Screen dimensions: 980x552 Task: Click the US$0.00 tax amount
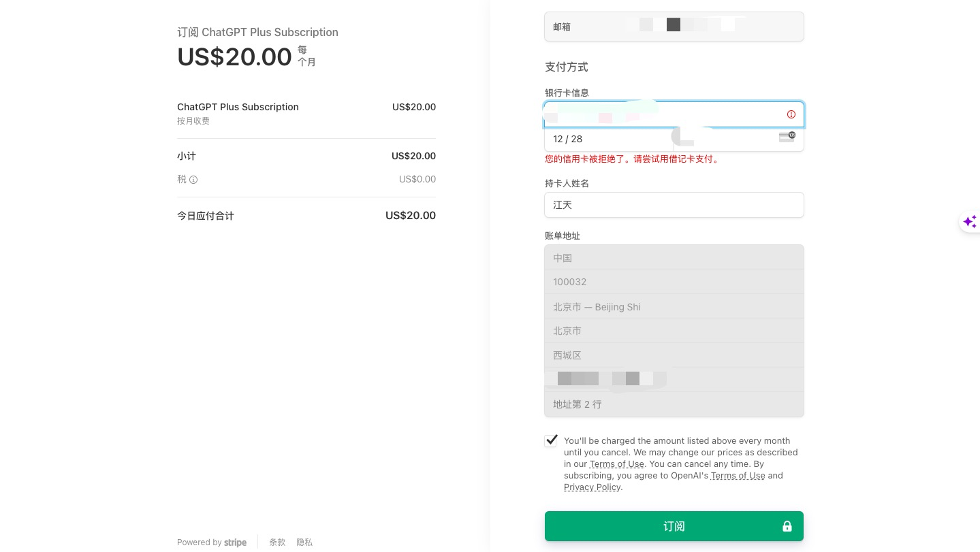pyautogui.click(x=417, y=179)
